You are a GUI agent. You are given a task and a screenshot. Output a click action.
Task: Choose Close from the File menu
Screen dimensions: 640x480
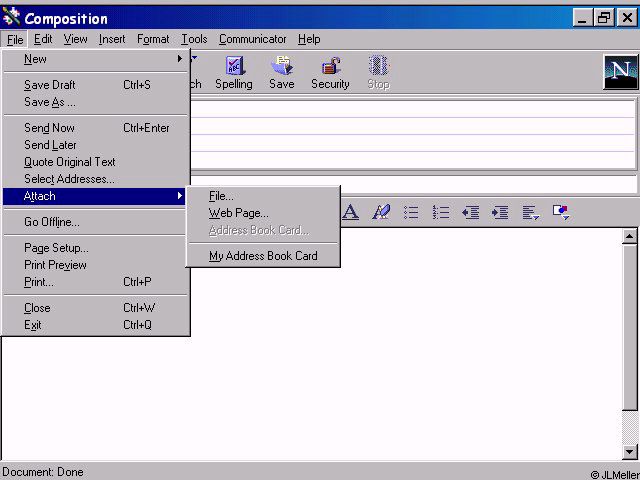pyautogui.click(x=95, y=308)
